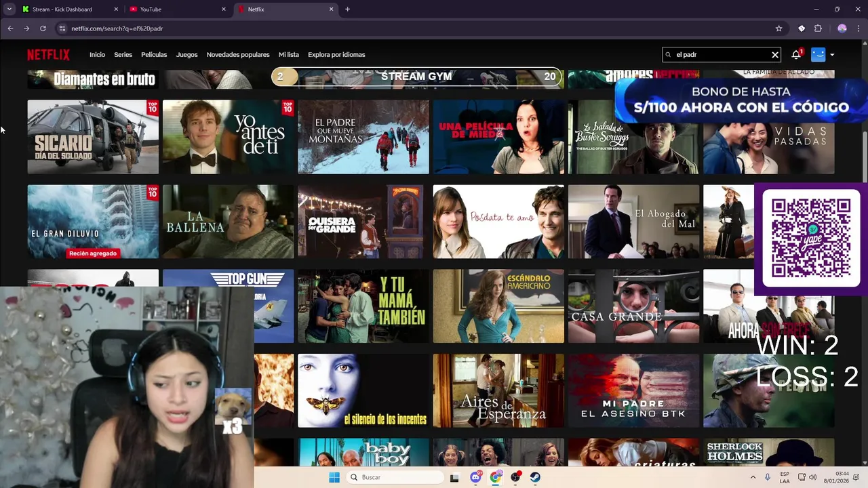Viewport: 868px width, 488px height.
Task: Clear the Netflix search box with X
Action: (775, 55)
